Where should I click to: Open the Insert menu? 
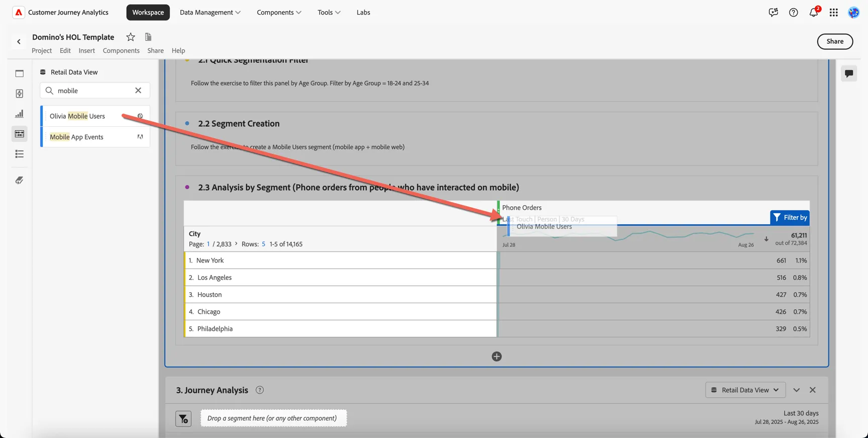pos(86,51)
